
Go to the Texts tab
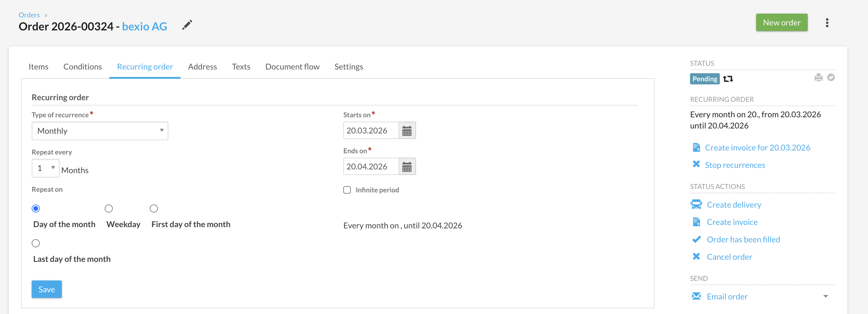click(241, 67)
